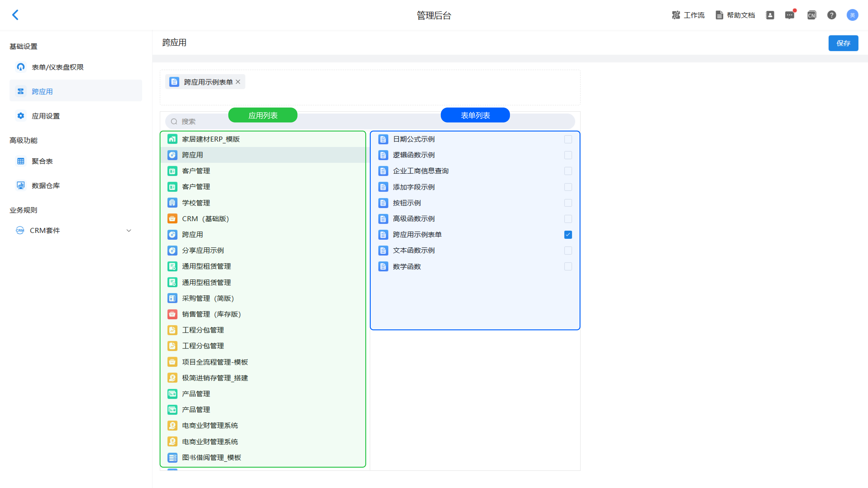This screenshot has width=868, height=488.
Task: Expand the CRM套件 chevron
Action: click(x=129, y=231)
